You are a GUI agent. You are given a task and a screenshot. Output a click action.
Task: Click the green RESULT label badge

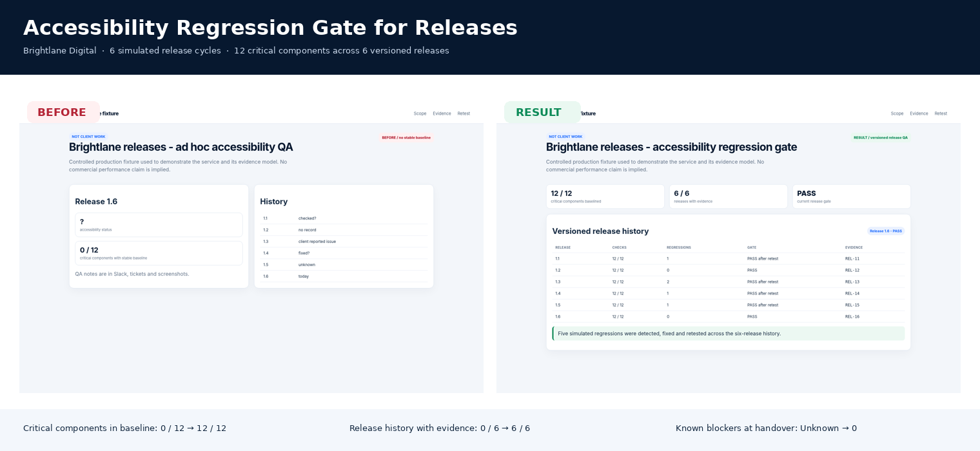tap(542, 112)
